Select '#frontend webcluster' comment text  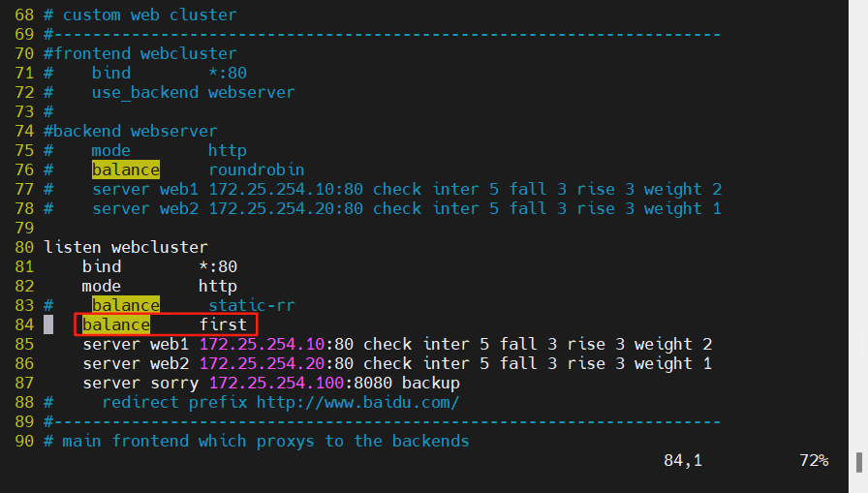pyautogui.click(x=140, y=53)
